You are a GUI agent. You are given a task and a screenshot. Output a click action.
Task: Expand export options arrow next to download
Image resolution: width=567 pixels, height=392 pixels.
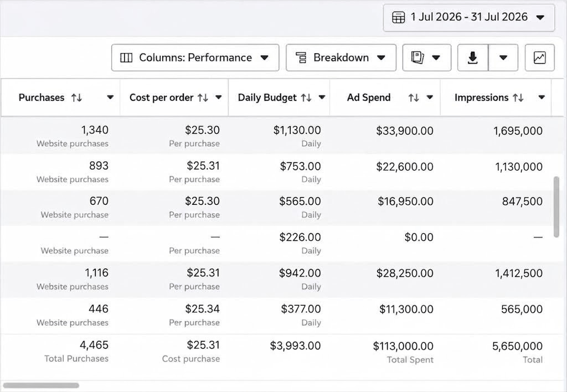pyautogui.click(x=503, y=58)
